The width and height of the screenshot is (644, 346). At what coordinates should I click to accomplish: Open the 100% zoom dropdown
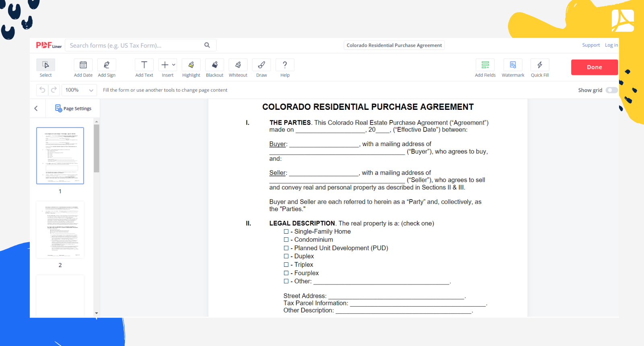tap(79, 90)
